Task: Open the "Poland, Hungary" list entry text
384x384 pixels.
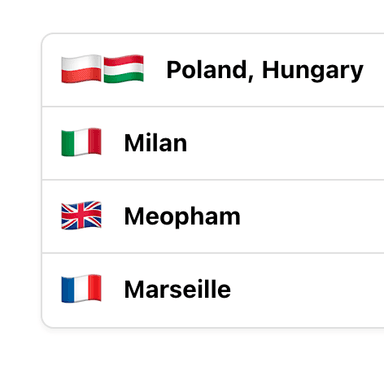Action: coord(265,70)
